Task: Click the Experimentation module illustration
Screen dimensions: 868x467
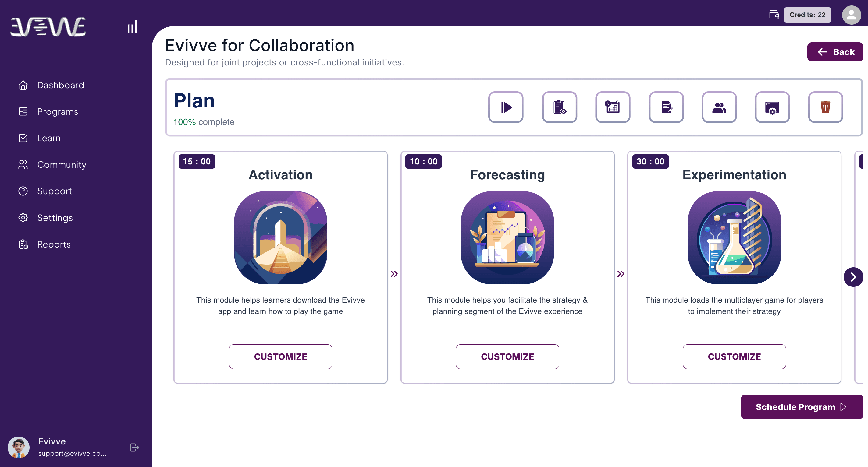Action: click(734, 238)
